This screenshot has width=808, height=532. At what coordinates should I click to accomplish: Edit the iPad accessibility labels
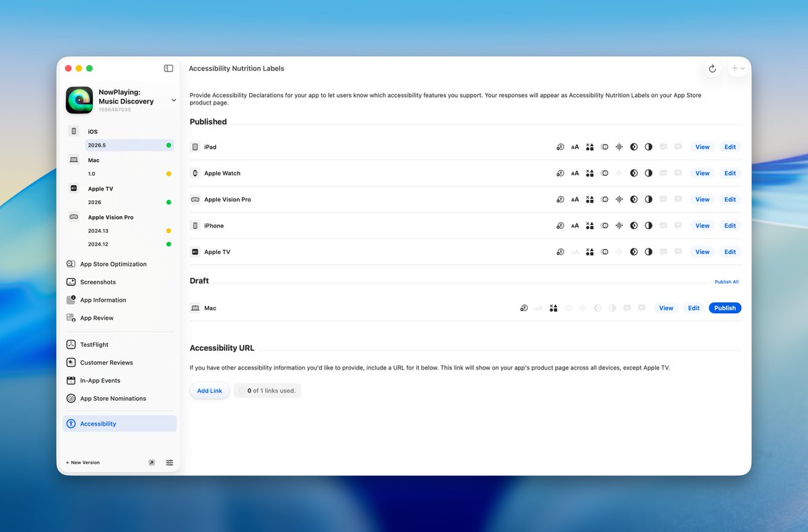(730, 147)
